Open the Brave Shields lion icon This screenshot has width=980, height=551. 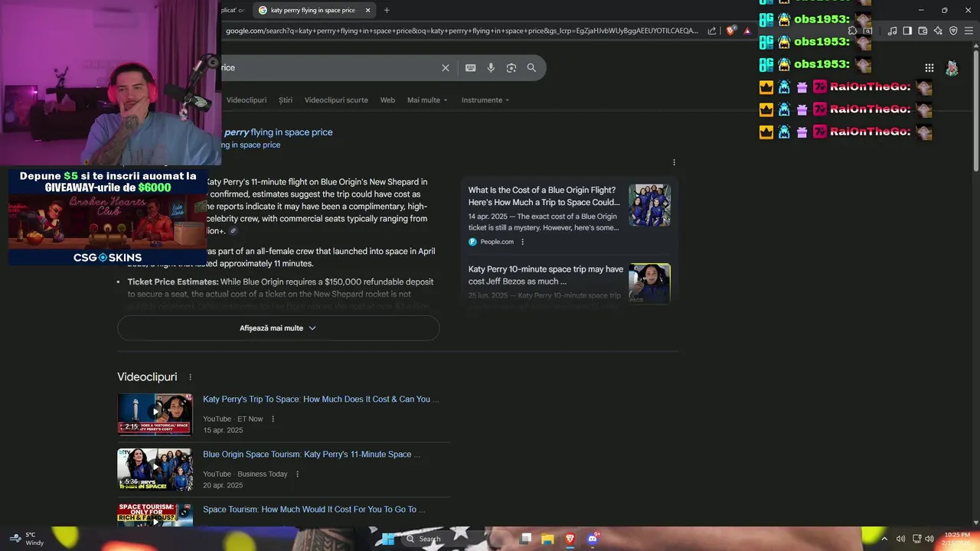click(731, 31)
